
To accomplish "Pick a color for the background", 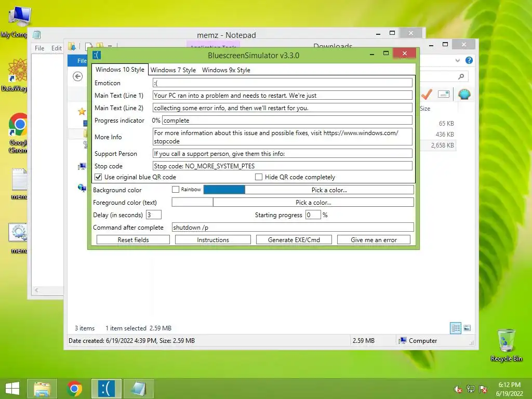I will [329, 190].
